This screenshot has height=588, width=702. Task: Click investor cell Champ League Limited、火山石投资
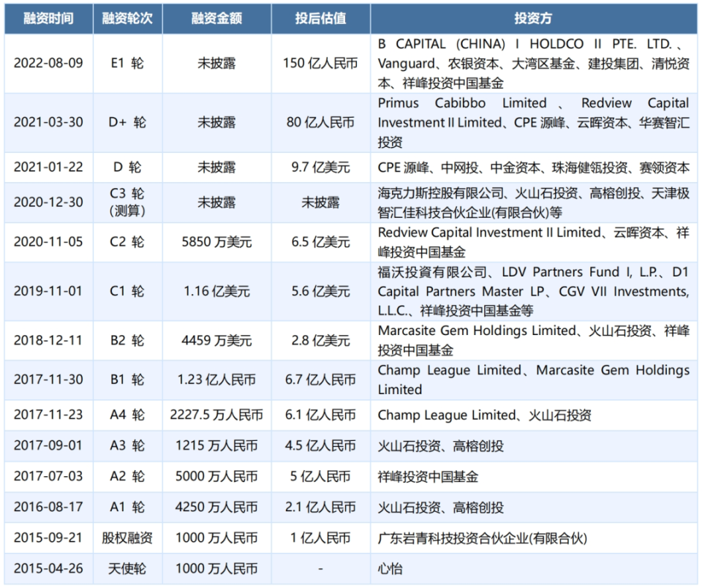534,415
